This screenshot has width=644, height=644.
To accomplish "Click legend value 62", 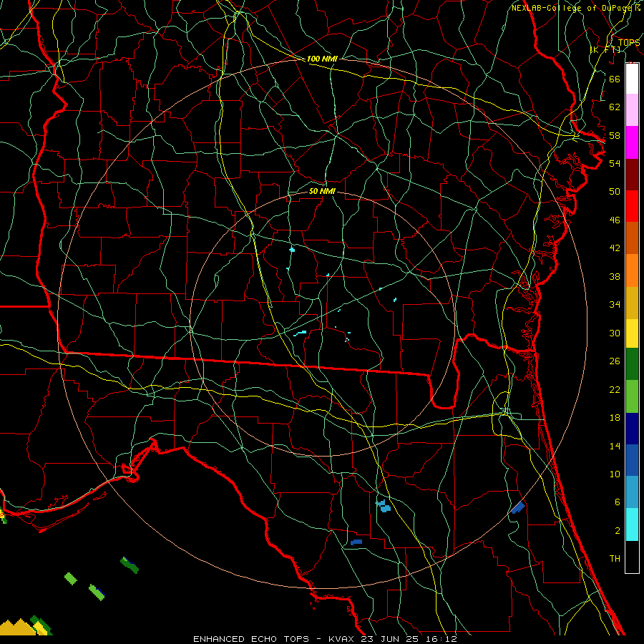I will [x=615, y=107].
